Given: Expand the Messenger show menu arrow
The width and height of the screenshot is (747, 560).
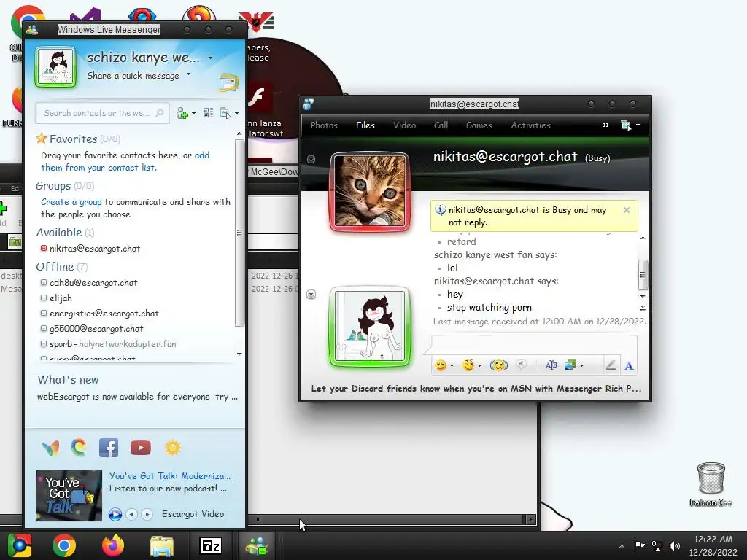Looking at the screenshot, I should click(237, 113).
